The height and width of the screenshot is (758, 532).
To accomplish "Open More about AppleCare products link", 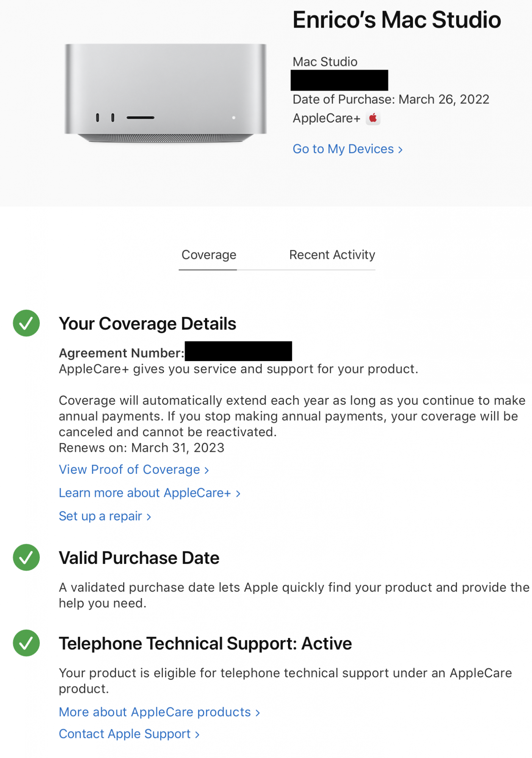I will pyautogui.click(x=159, y=712).
